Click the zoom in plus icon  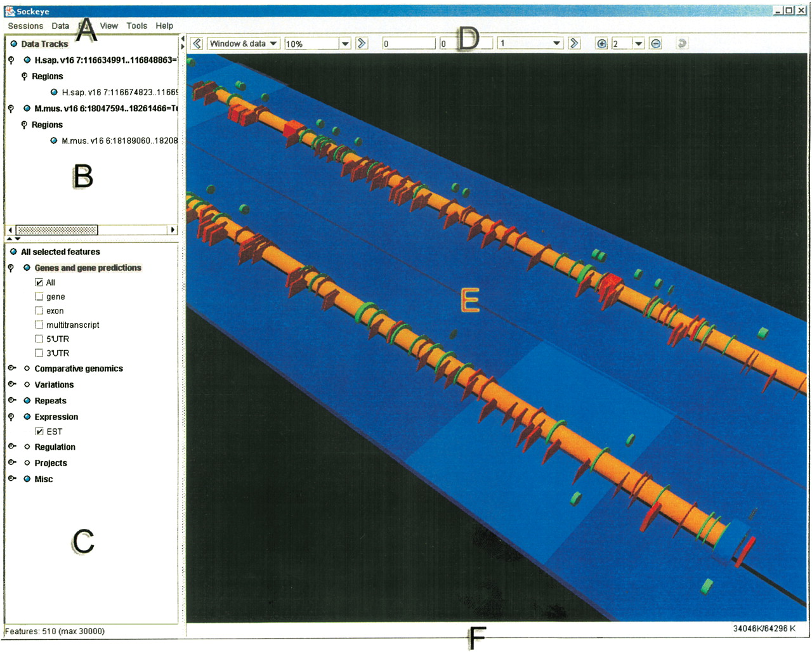[601, 44]
